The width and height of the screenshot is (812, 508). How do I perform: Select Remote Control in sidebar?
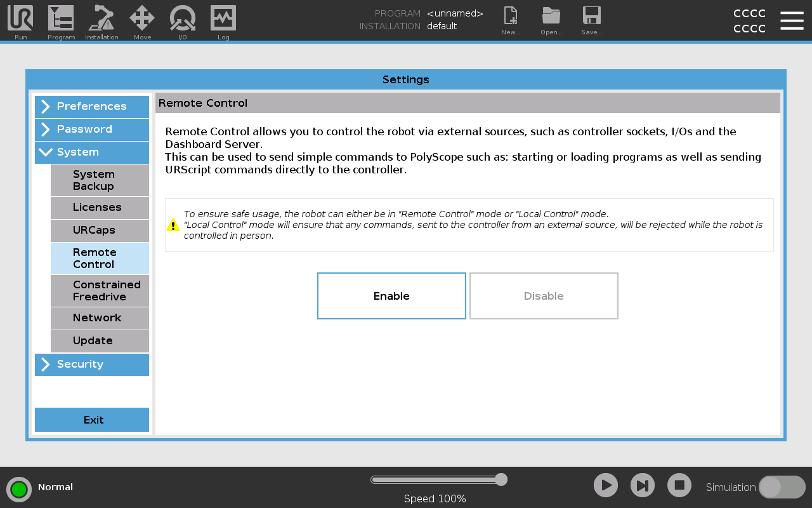100,258
